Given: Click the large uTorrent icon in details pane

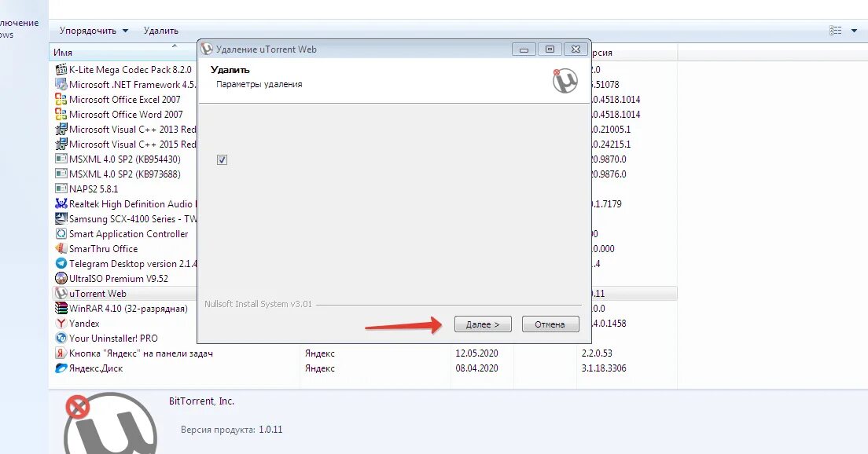Looking at the screenshot, I should click(112, 423).
